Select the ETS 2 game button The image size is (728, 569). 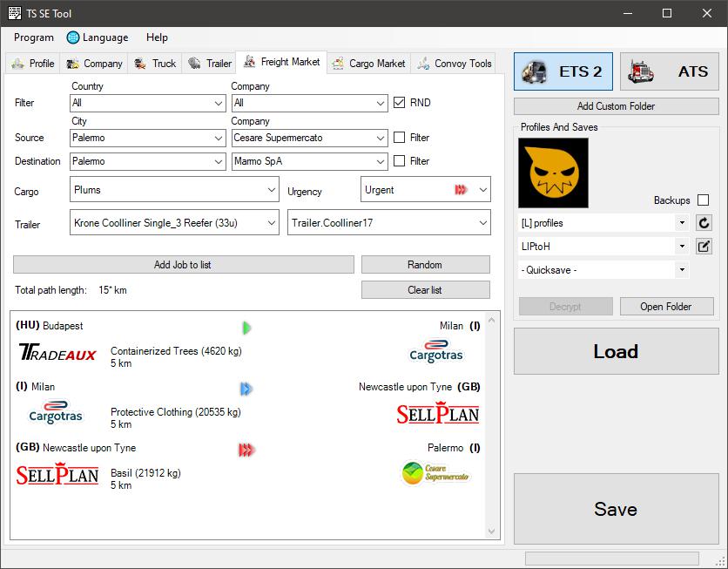point(563,71)
